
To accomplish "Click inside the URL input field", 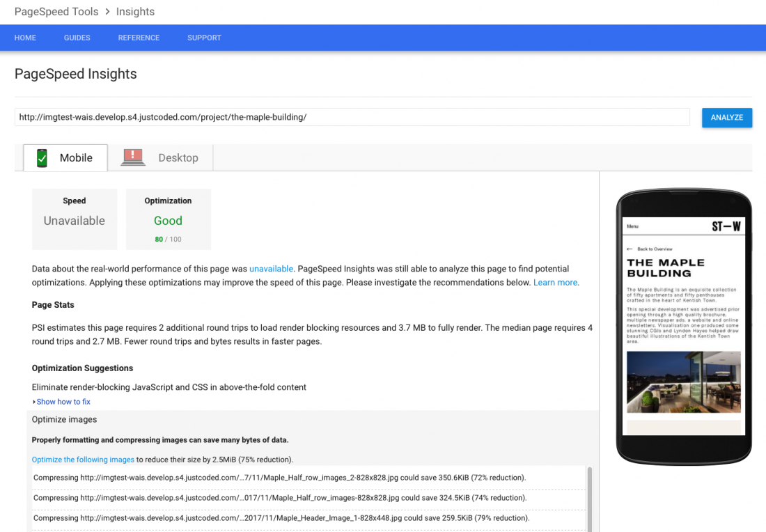I will coord(352,117).
